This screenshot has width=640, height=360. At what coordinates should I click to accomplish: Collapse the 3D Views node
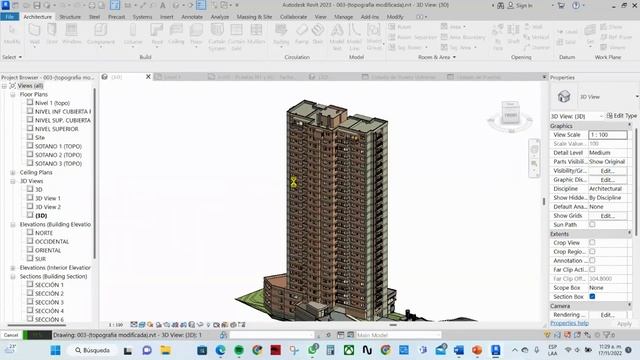[13, 181]
